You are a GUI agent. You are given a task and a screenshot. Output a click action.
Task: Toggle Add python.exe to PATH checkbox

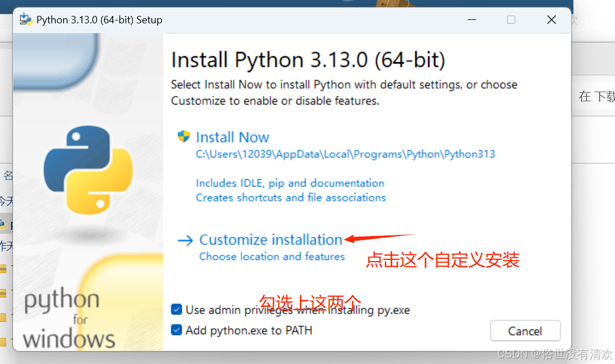click(176, 330)
